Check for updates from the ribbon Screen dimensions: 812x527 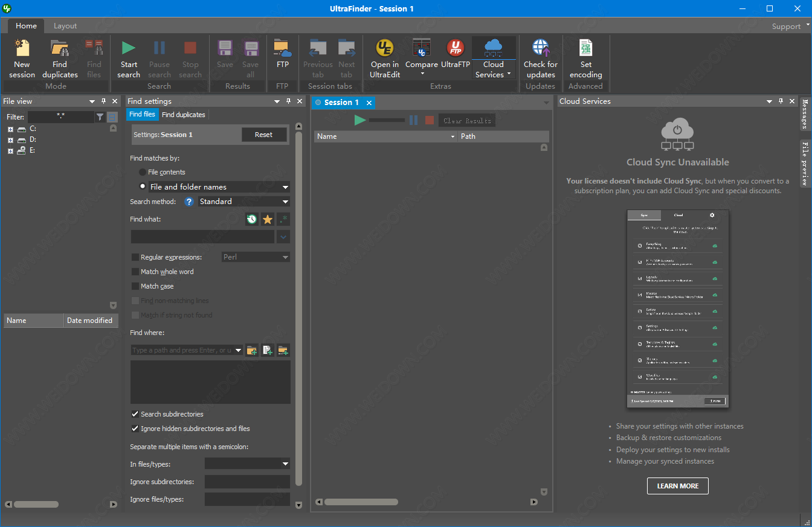(x=540, y=59)
